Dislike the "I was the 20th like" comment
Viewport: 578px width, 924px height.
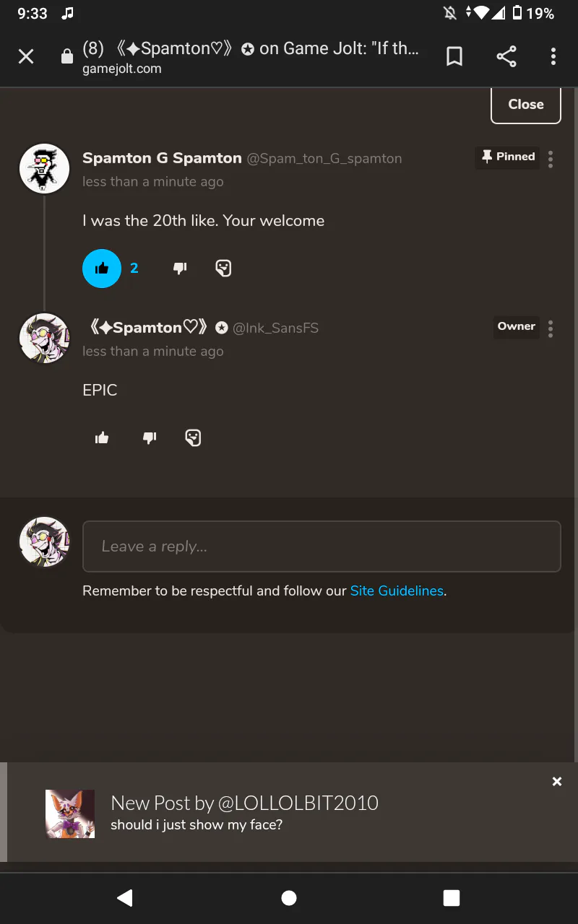pyautogui.click(x=180, y=269)
